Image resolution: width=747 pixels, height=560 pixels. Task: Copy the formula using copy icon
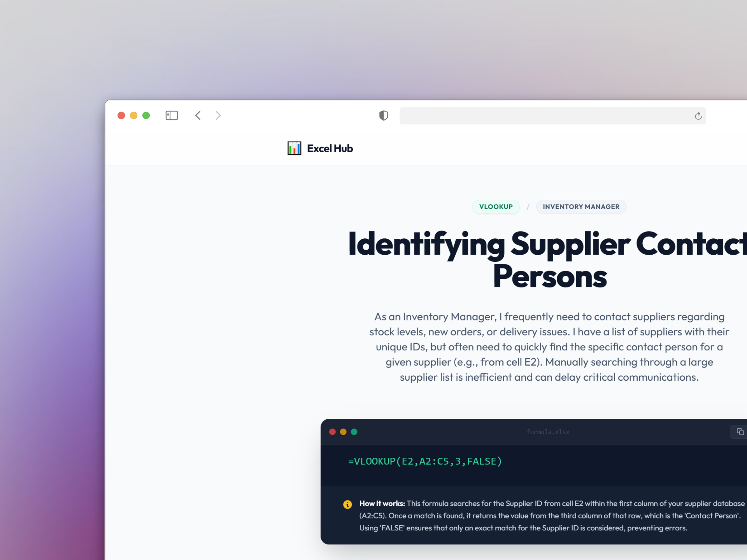pyautogui.click(x=740, y=432)
